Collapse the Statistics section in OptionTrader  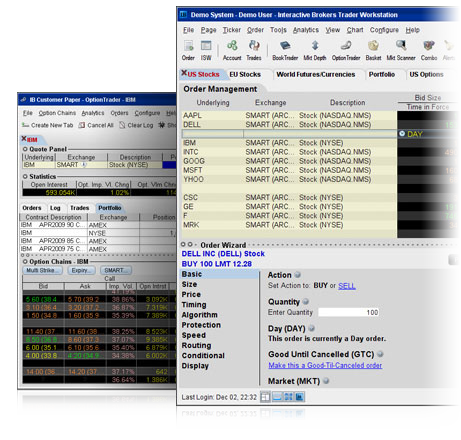click(x=25, y=176)
